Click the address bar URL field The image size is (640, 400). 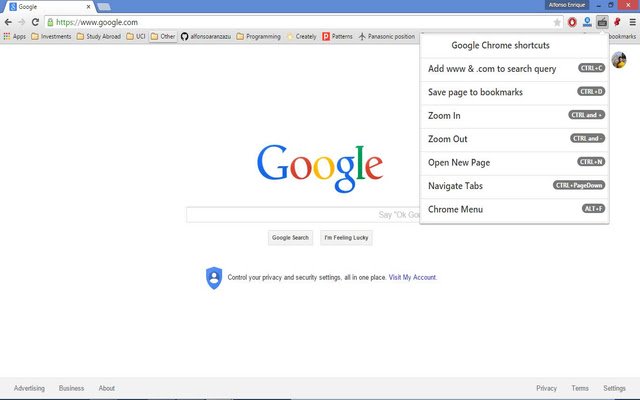pos(304,22)
